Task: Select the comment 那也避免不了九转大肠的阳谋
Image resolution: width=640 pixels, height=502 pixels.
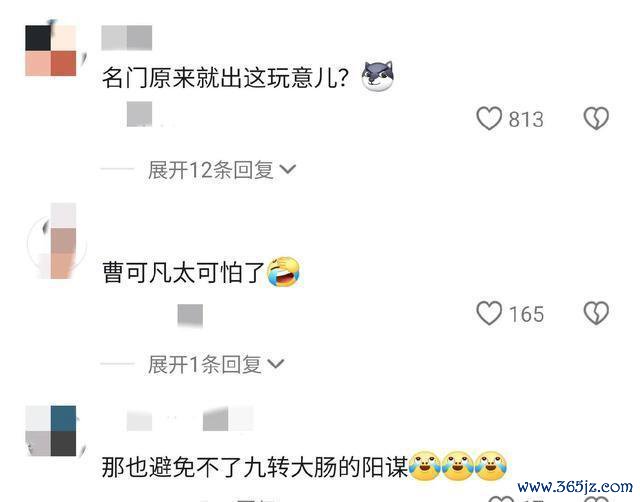Action: [x=255, y=467]
